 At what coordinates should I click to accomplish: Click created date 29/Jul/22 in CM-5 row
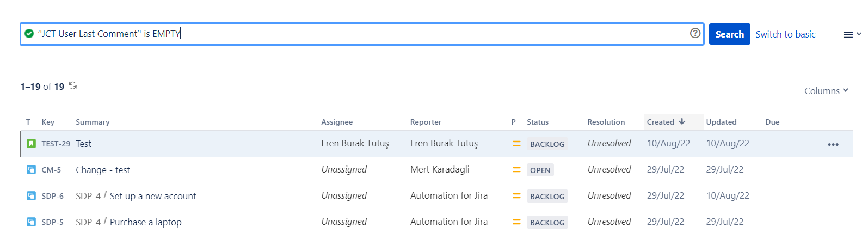pos(666,169)
